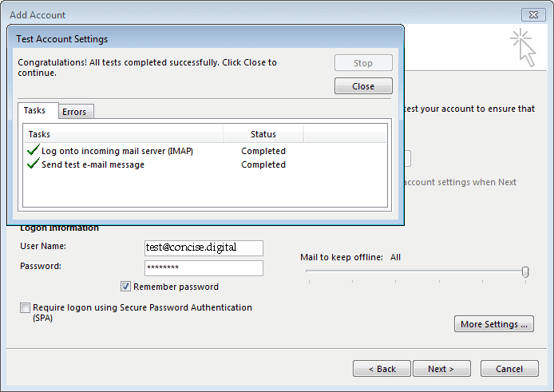This screenshot has width=554, height=392.
Task: Cancel the Add Account wizard
Action: click(509, 369)
